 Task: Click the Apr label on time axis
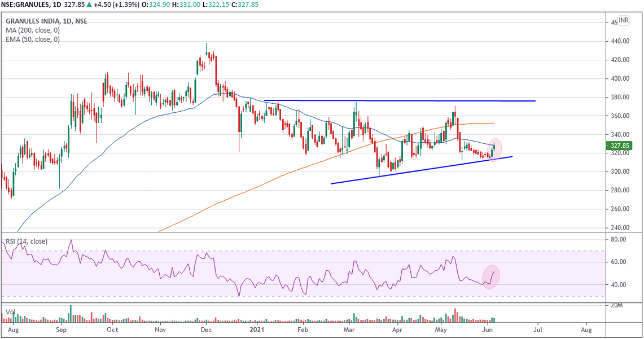397,330
